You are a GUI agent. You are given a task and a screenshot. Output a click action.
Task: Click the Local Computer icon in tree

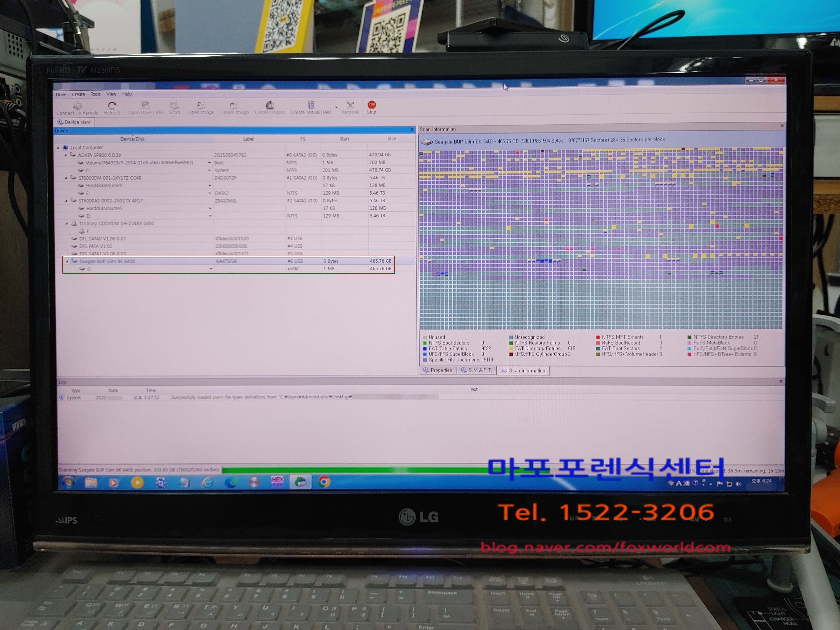click(65, 148)
